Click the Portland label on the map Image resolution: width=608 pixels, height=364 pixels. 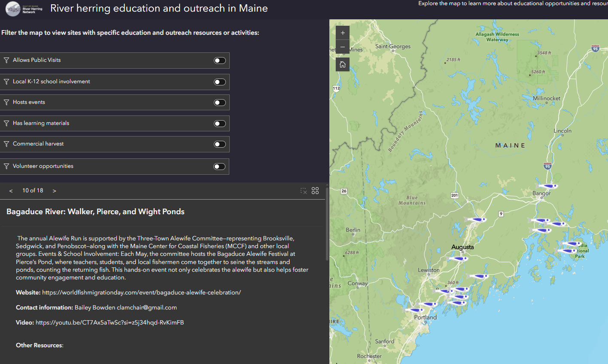pos(426,317)
